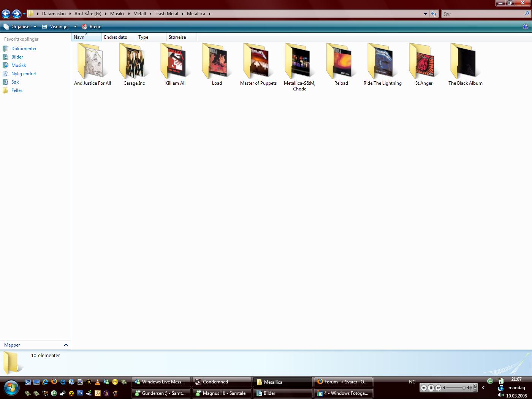532x399 pixels.
Task: Sort by the Endret dato column
Action: click(x=119, y=37)
